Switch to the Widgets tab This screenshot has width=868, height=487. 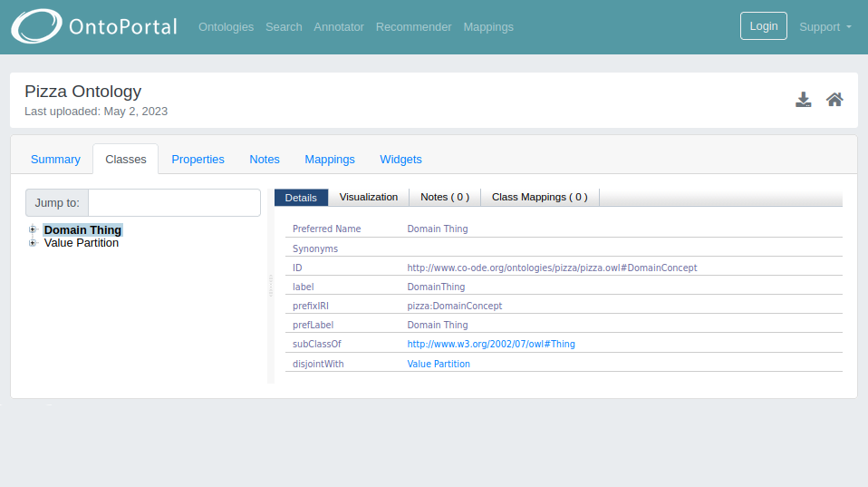tap(400, 160)
